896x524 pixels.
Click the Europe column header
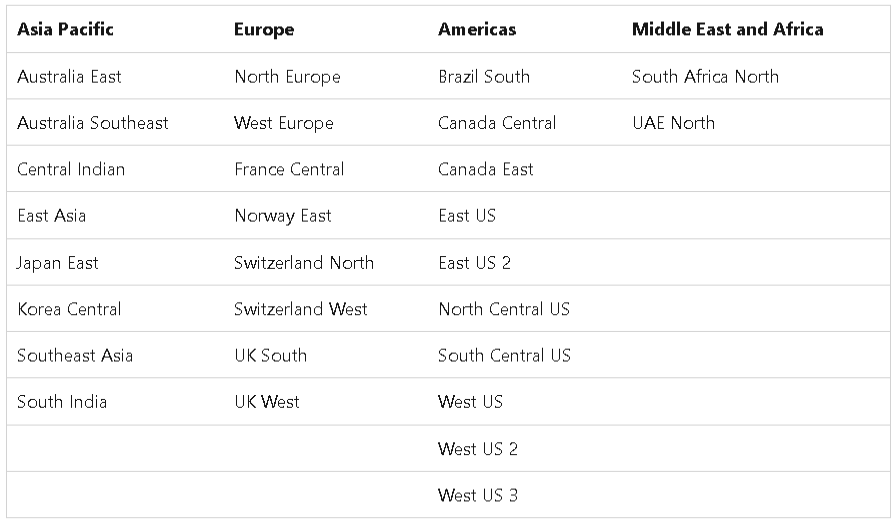point(264,29)
